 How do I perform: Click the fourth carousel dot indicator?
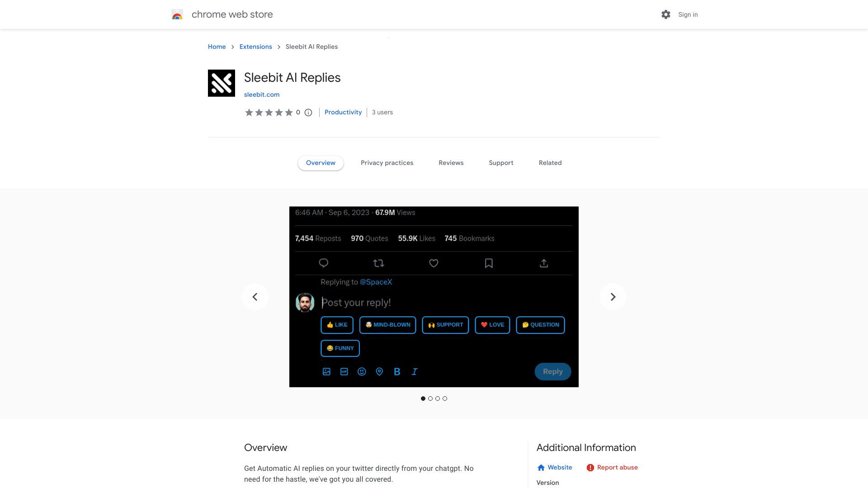445,398
